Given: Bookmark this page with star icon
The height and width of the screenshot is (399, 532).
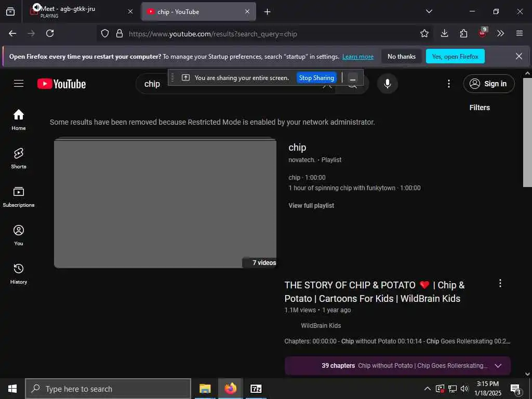Looking at the screenshot, I should pyautogui.click(x=424, y=33).
